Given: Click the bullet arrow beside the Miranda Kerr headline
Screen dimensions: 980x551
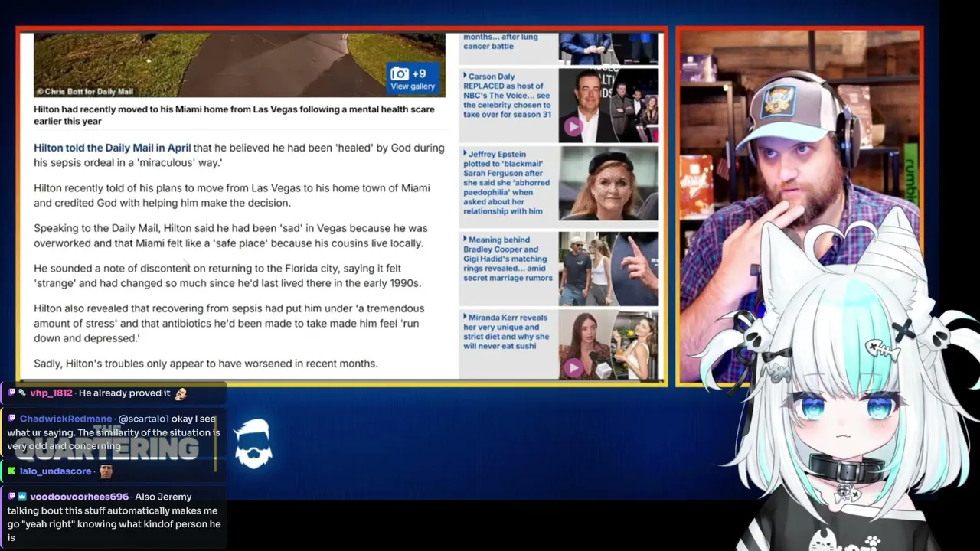Looking at the screenshot, I should click(465, 317).
